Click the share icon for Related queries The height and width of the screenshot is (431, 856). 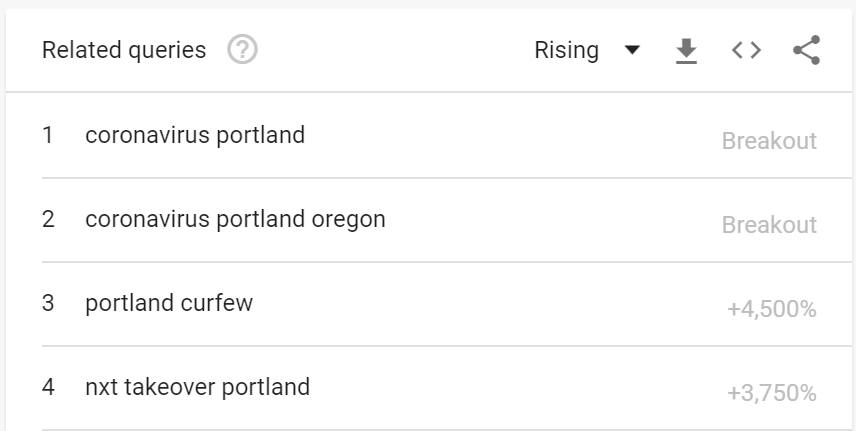point(806,50)
